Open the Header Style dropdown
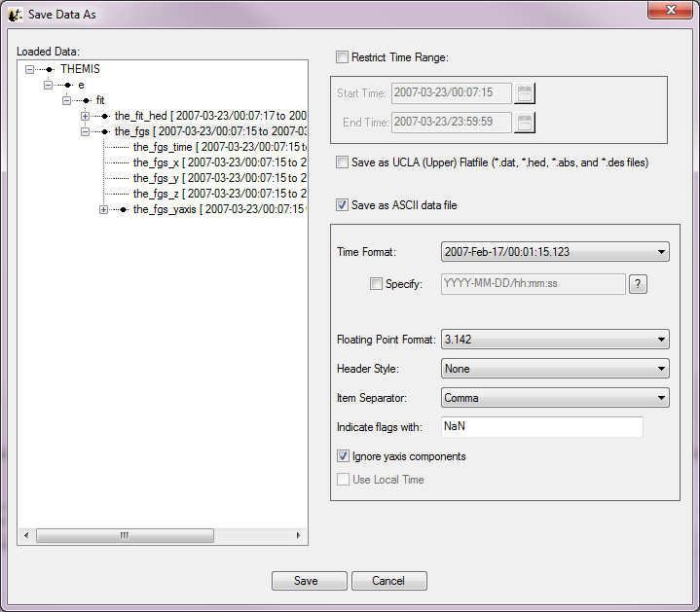 [x=555, y=369]
